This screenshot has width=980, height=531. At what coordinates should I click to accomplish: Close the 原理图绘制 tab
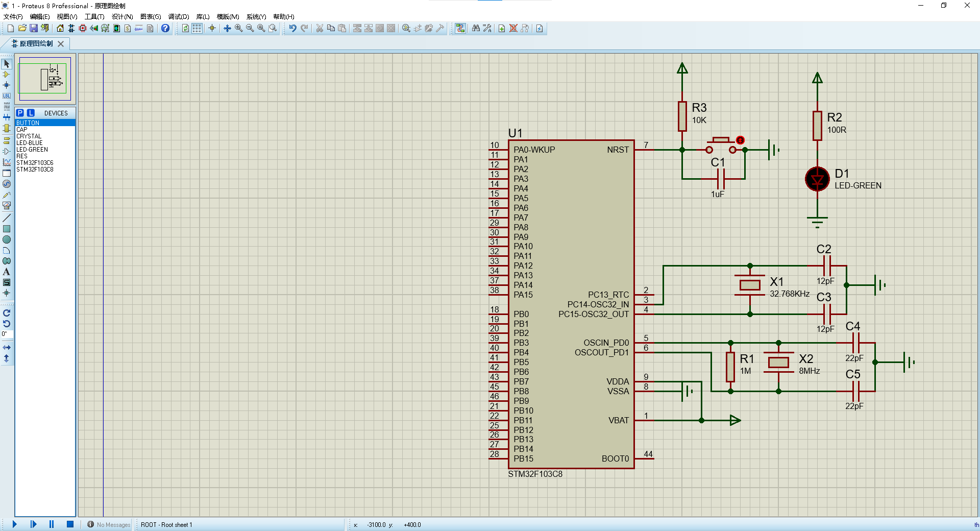(x=61, y=44)
